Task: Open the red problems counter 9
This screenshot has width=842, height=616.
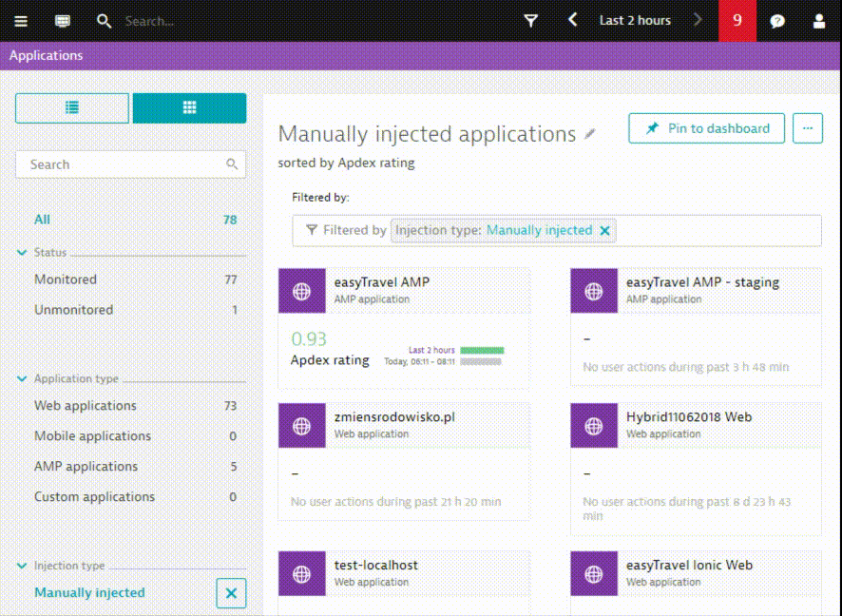Action: click(737, 20)
